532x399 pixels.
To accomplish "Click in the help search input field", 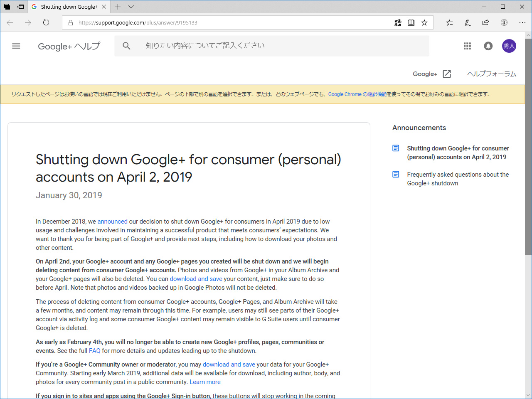I will click(x=249, y=46).
